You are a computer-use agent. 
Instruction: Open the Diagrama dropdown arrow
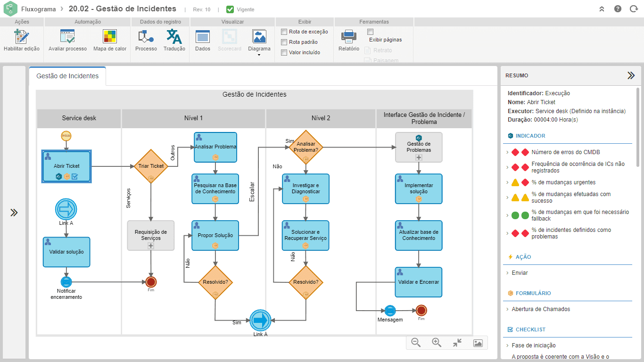(259, 55)
